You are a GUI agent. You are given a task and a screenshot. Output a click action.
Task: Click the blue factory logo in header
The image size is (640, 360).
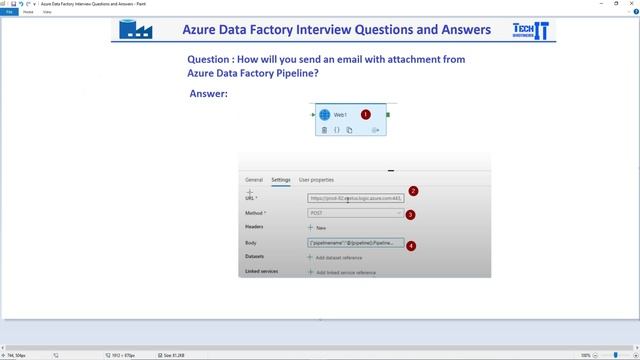[136, 29]
